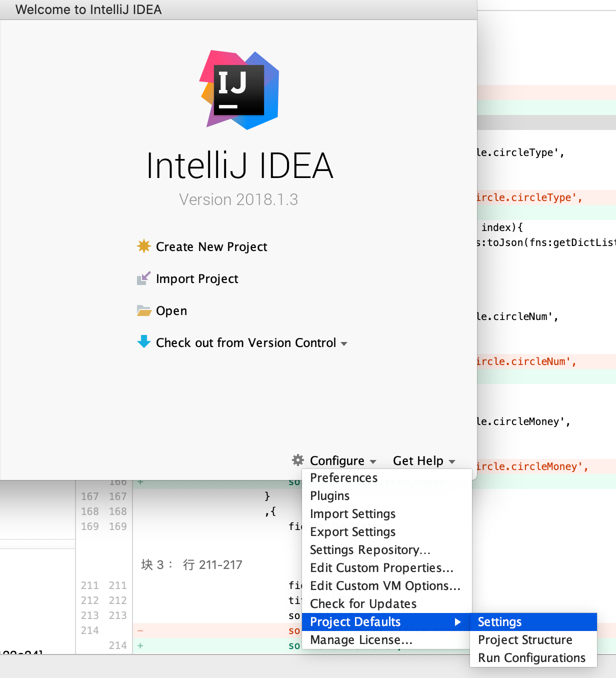Click 'le.circleType', code line in background
616x678 pixels.
point(521,152)
